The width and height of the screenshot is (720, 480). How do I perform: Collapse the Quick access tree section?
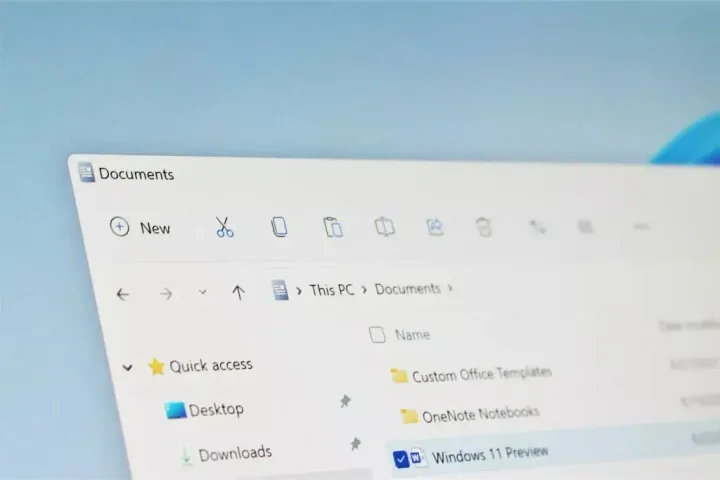pos(127,367)
